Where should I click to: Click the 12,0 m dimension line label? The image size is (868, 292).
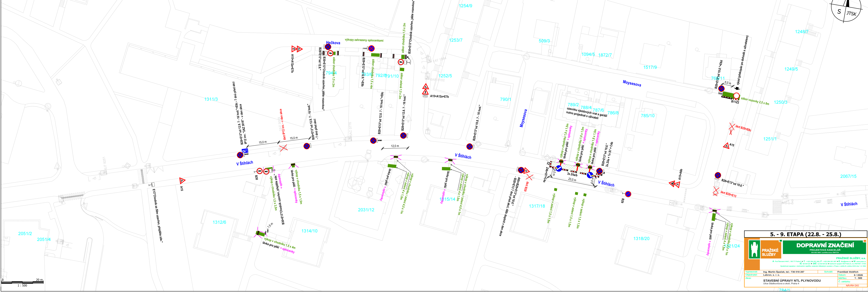pos(395,146)
